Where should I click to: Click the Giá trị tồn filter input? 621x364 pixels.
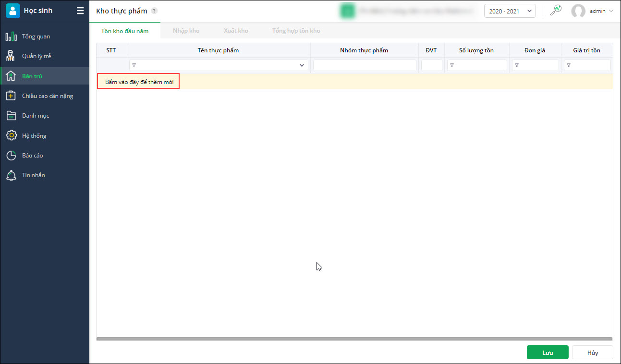(587, 65)
